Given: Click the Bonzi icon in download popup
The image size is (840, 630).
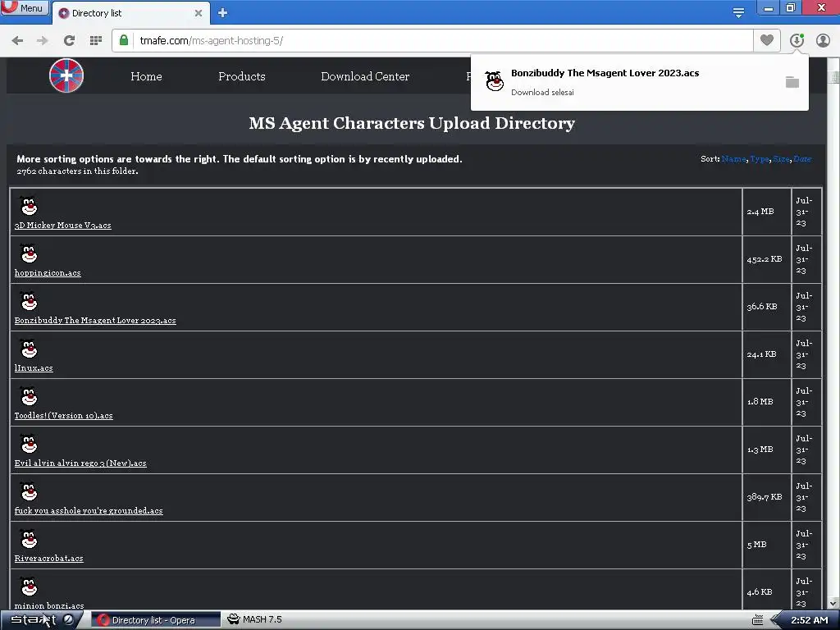Looking at the screenshot, I should pos(494,81).
